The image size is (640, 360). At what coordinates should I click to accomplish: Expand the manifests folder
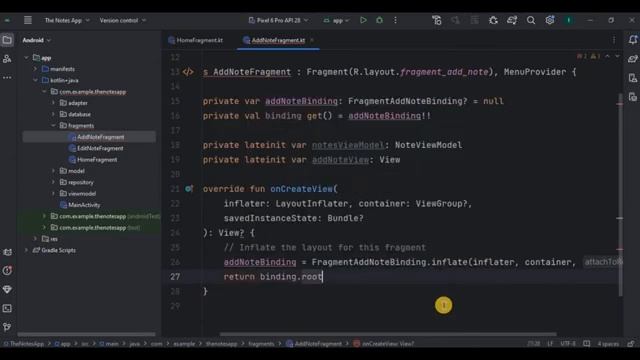(36, 69)
